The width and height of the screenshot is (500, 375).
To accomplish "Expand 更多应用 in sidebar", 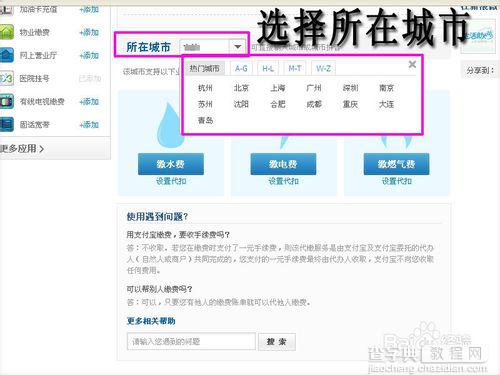I will 22,149.
